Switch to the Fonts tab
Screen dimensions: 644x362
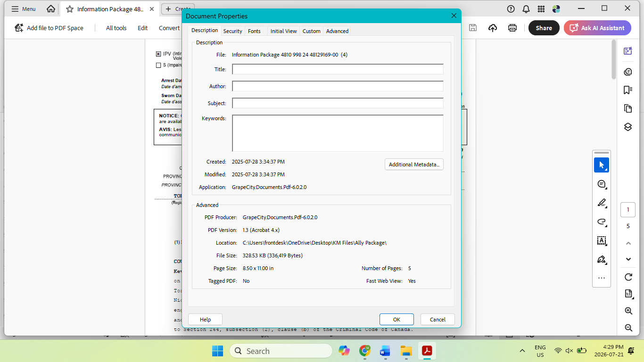[x=254, y=31]
